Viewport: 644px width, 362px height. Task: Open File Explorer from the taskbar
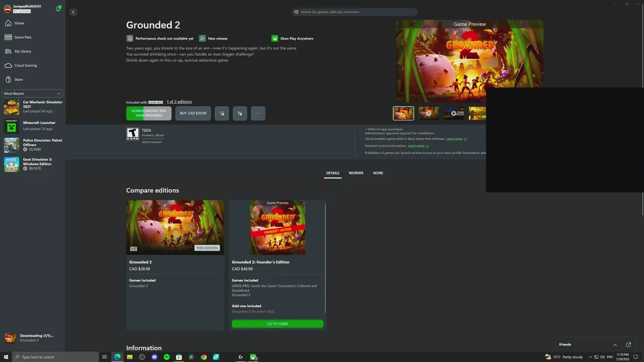click(130, 357)
